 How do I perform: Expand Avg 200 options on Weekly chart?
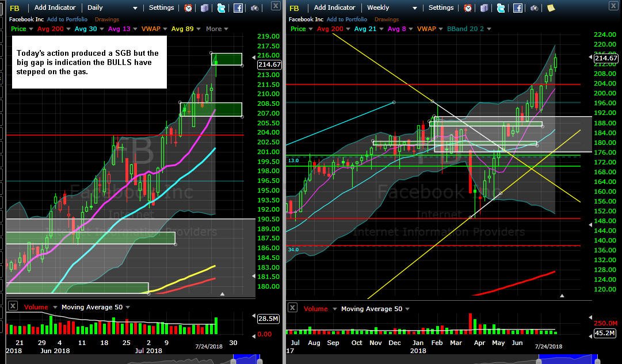pos(348,29)
